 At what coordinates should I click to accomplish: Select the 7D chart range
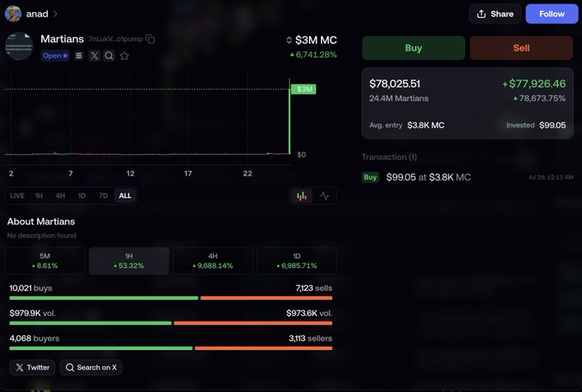click(x=104, y=196)
